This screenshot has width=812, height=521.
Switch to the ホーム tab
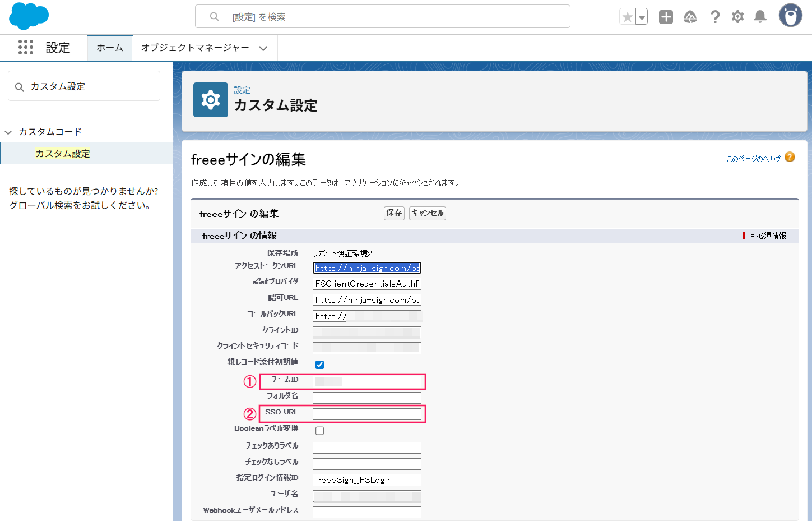pos(110,48)
